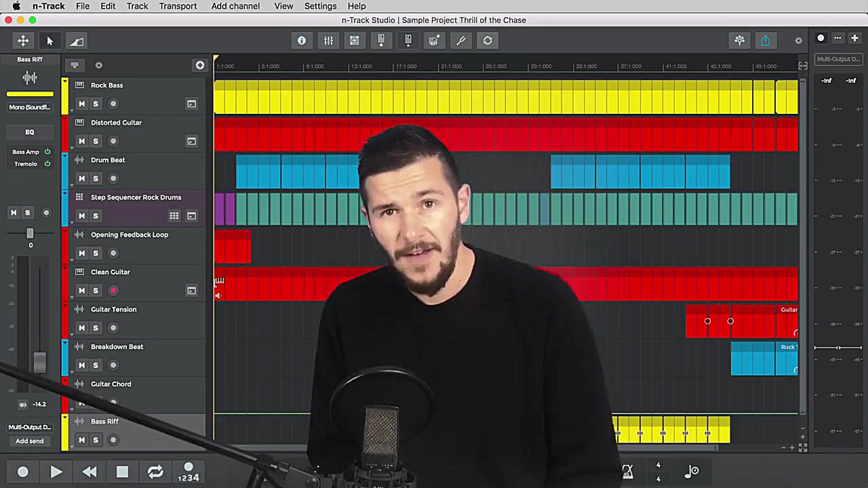
Task: Click the circular refresh arrows toolbar icon
Action: [488, 41]
